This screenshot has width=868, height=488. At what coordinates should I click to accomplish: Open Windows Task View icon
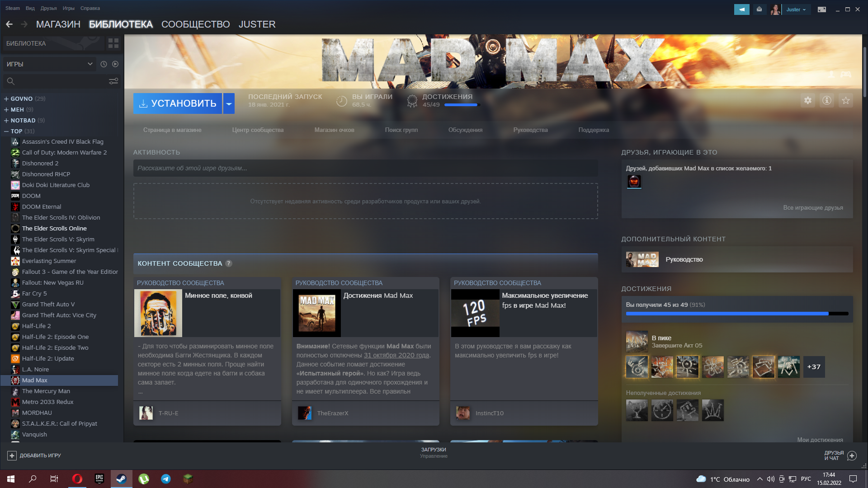[x=54, y=479]
